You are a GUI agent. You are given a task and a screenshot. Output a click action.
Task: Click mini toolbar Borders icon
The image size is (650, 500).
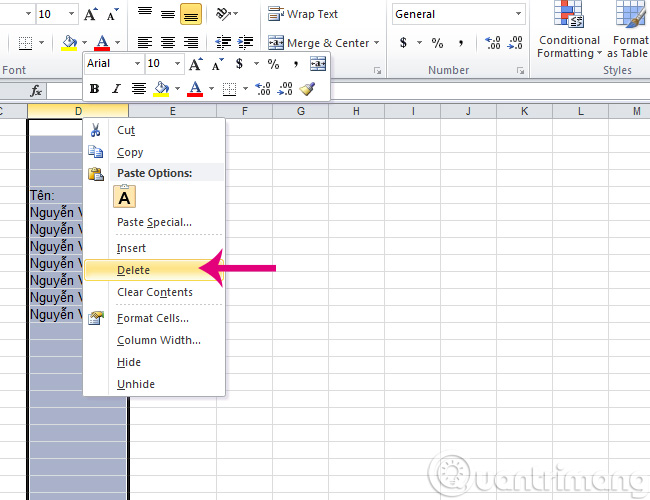229,88
